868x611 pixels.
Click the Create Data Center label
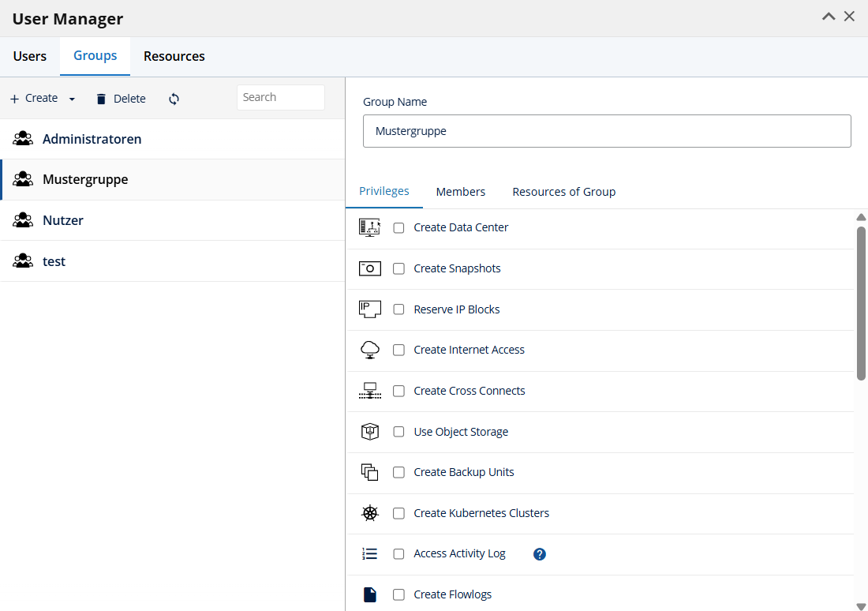pos(461,227)
